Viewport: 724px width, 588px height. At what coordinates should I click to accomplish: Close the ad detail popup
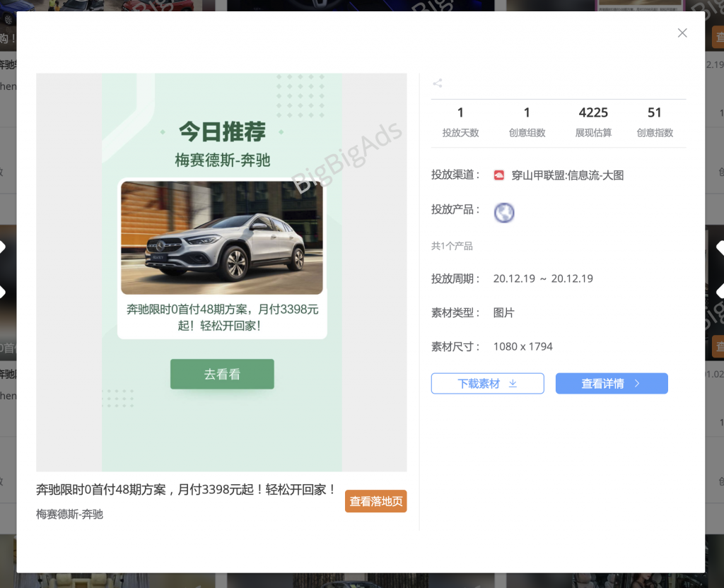pyautogui.click(x=682, y=33)
